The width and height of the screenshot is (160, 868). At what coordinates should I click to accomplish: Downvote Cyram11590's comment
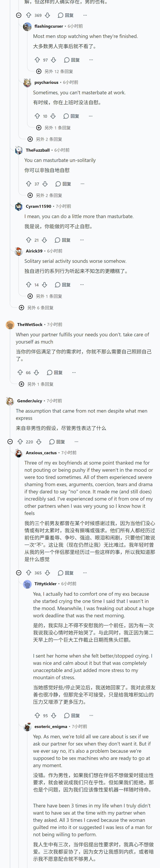(44, 240)
